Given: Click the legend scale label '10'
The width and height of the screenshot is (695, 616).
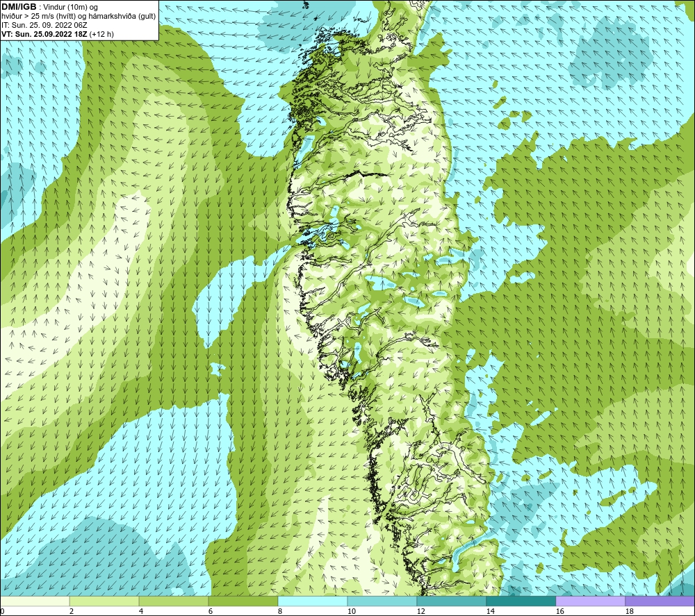Looking at the screenshot, I should [x=351, y=612].
